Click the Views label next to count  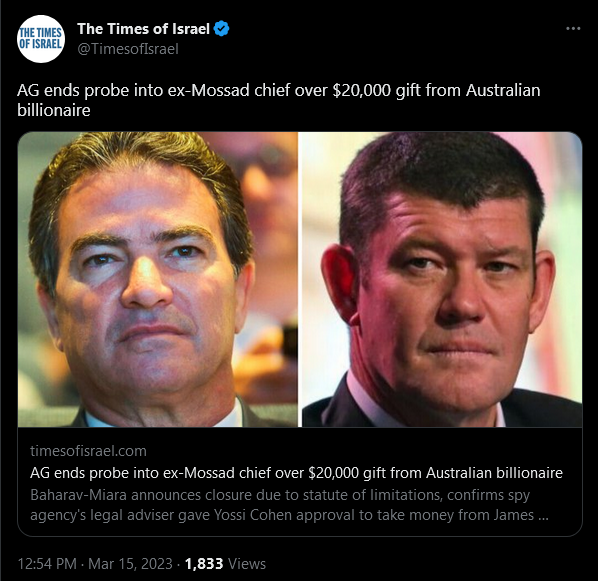[x=247, y=564]
